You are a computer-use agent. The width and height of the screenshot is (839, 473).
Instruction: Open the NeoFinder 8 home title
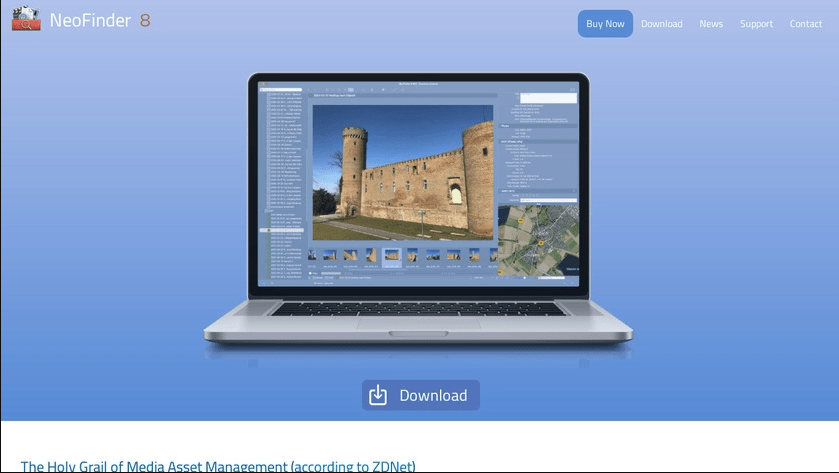[x=100, y=20]
